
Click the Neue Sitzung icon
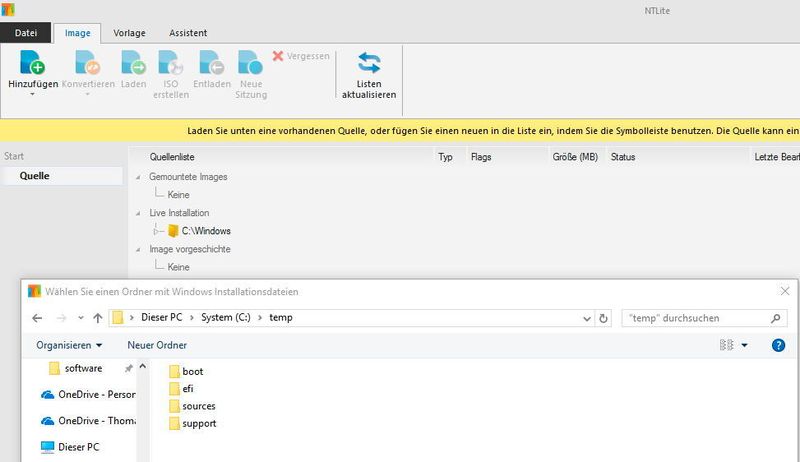point(251,63)
